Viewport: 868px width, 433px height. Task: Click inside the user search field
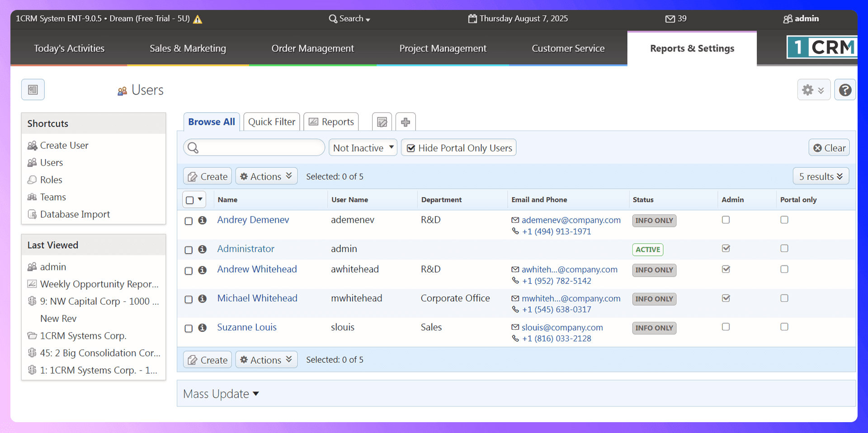tap(254, 148)
